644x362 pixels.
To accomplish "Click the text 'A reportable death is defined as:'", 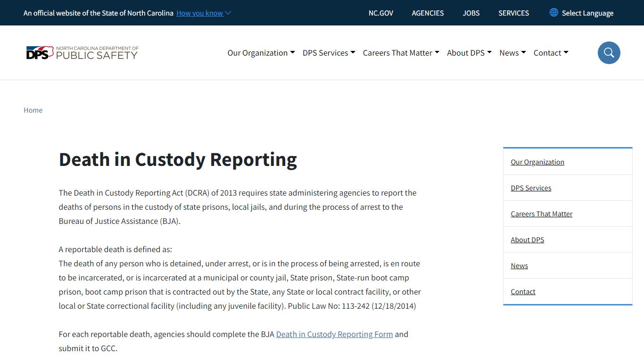I will pyautogui.click(x=116, y=249).
